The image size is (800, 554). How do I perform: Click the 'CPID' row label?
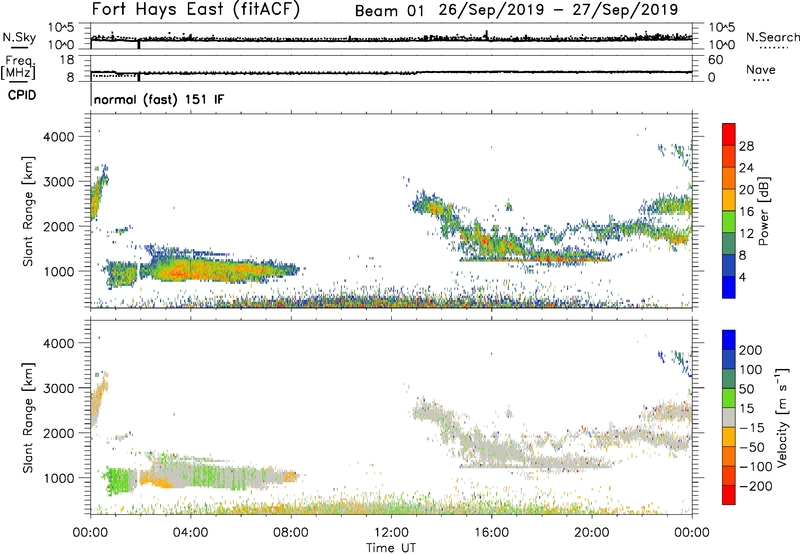(x=22, y=95)
